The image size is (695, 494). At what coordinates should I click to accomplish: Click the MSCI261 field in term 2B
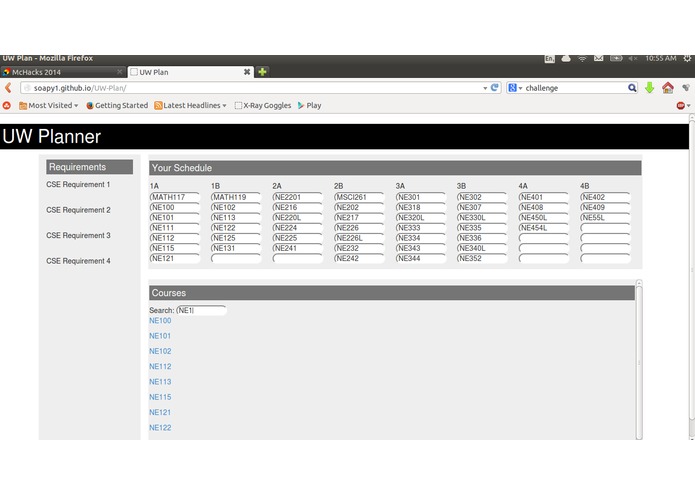pyautogui.click(x=359, y=197)
